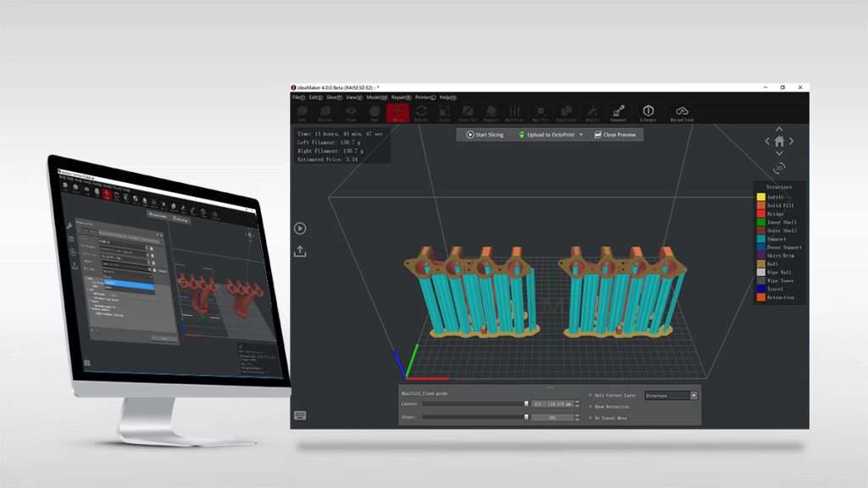Click the Close Preview button
Viewport: 868px width, 488px height.
(x=618, y=134)
